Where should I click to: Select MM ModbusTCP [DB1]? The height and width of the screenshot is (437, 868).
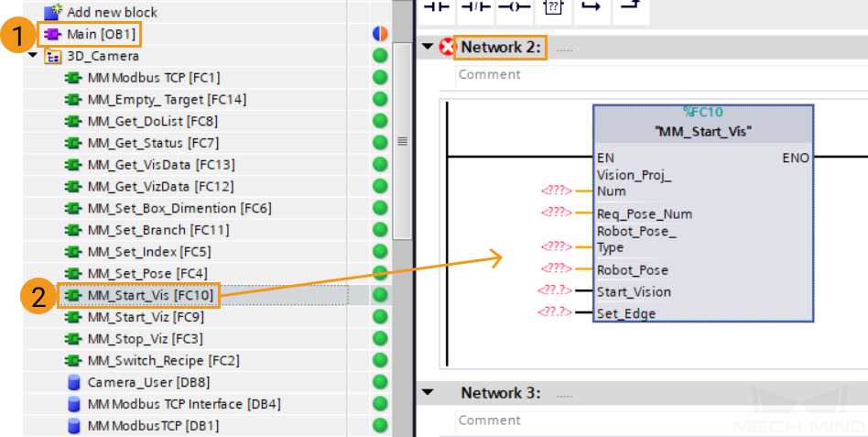click(153, 426)
